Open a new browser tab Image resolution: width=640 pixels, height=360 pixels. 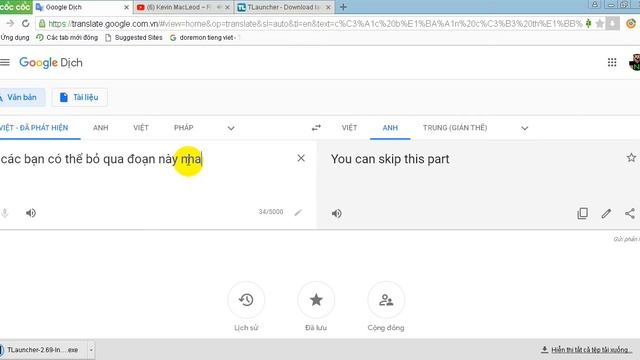(x=343, y=7)
